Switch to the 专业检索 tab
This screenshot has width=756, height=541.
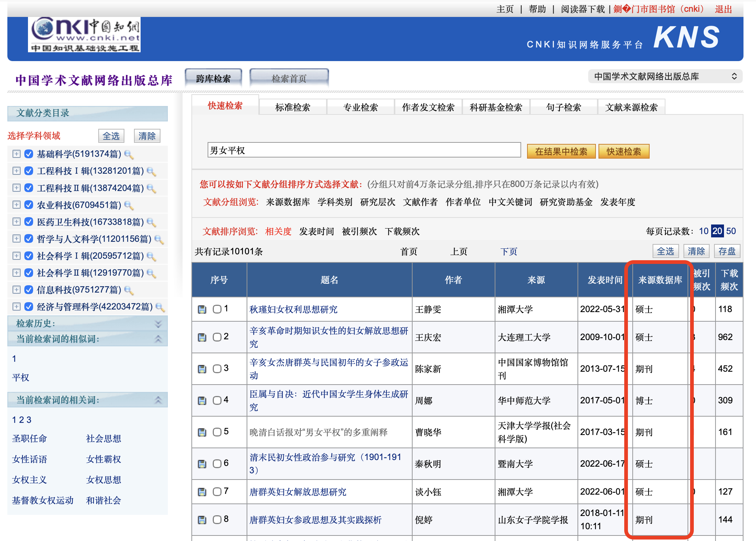(x=361, y=107)
